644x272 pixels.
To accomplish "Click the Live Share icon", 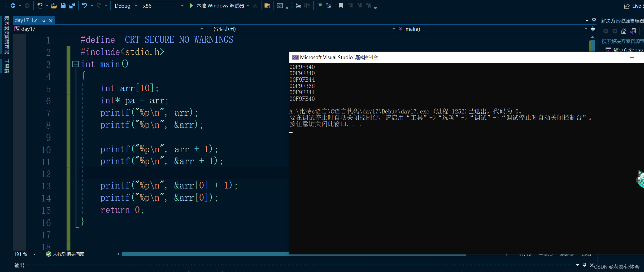I will (x=627, y=6).
